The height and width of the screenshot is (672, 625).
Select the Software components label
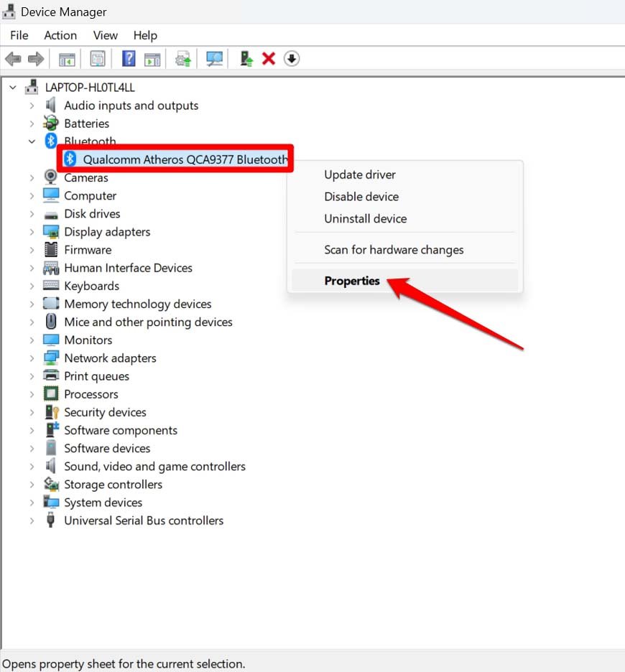121,430
